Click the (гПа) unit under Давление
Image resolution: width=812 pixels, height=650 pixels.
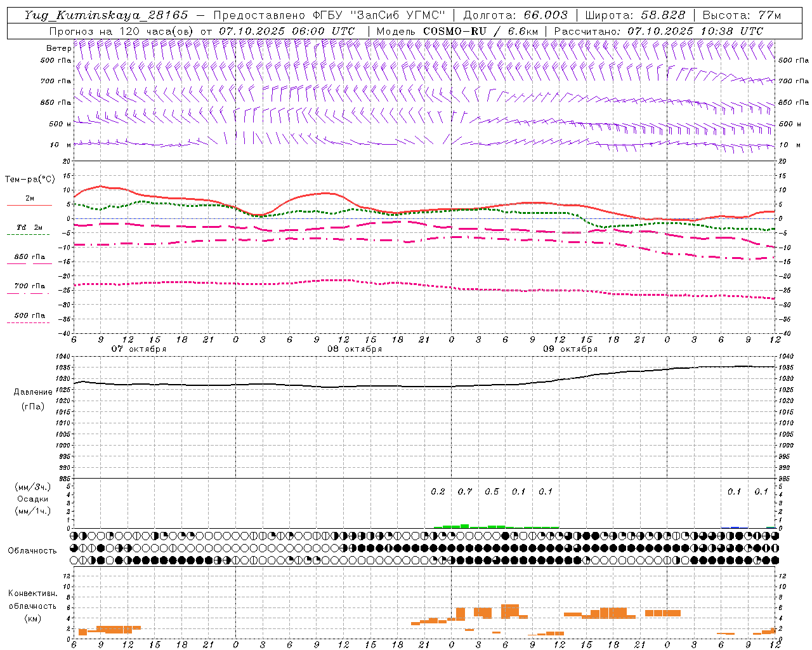[33, 406]
